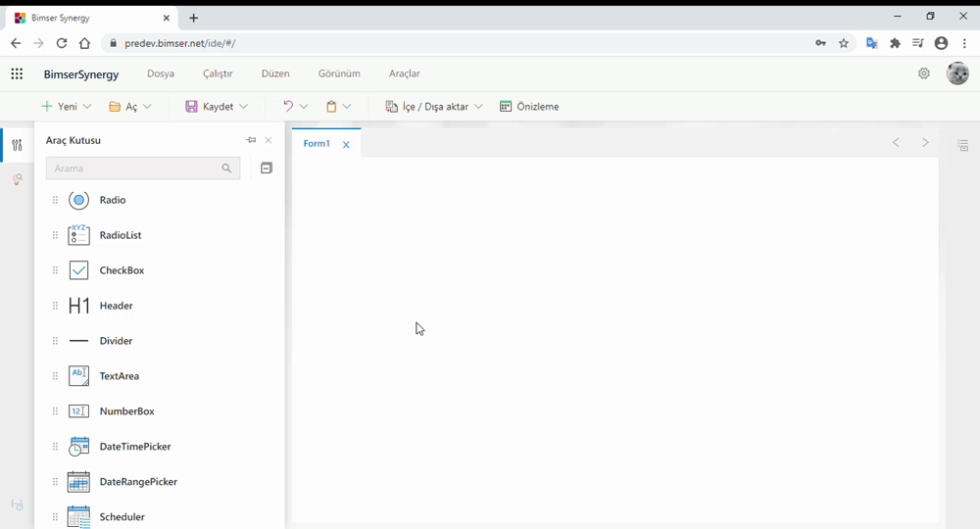The image size is (980, 529).
Task: Select the DateTimePicker control icon
Action: tap(79, 447)
